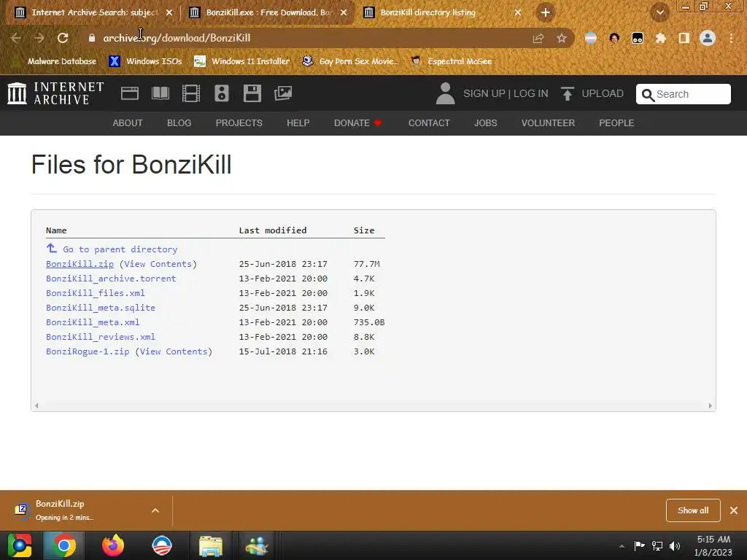Image resolution: width=747 pixels, height=560 pixels.
Task: Close the downloads bar
Action: coord(734,510)
